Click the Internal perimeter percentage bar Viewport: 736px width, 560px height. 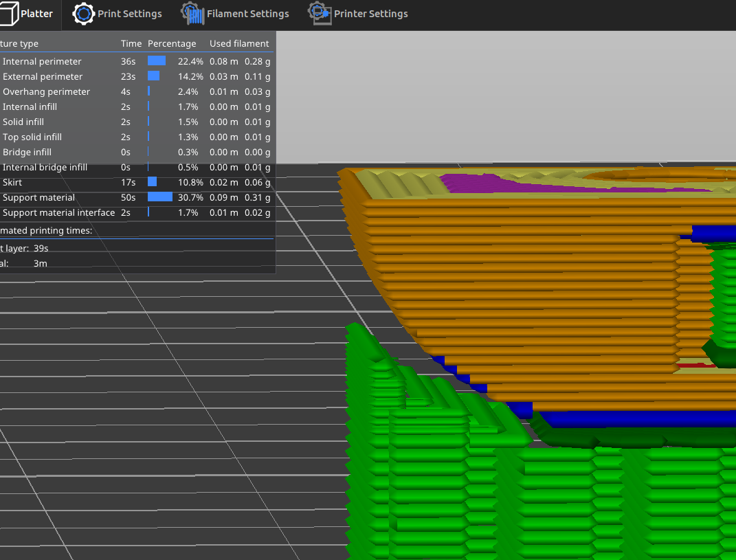coord(157,61)
